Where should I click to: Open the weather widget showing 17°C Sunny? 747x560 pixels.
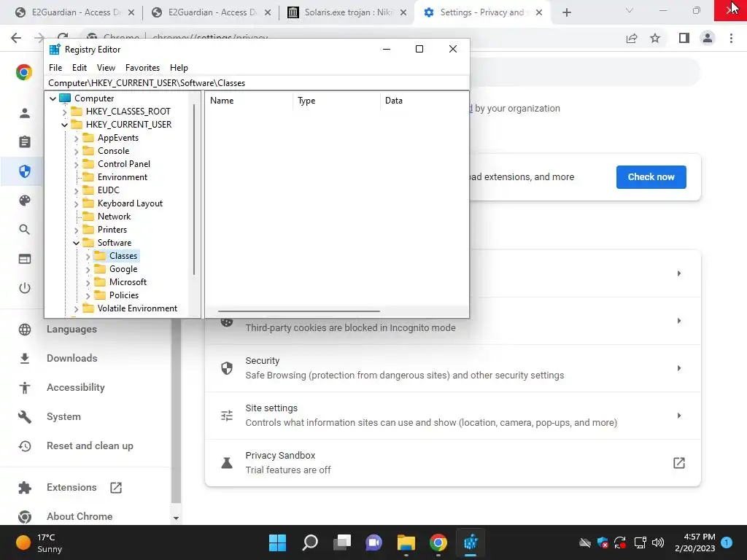coord(39,542)
